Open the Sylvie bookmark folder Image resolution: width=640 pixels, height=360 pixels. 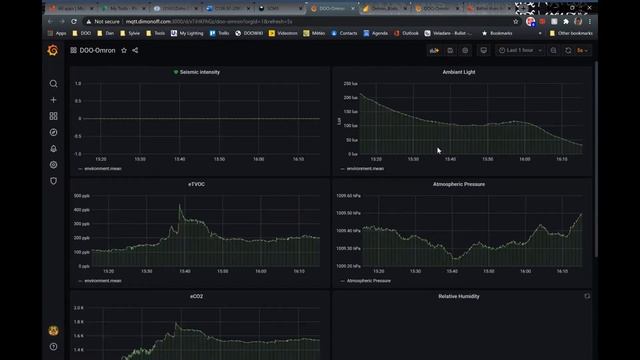pyautogui.click(x=130, y=33)
